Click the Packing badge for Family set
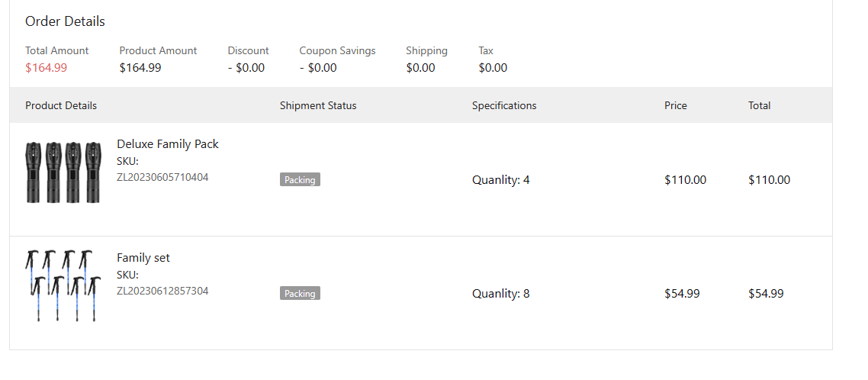Viewport: 868px width, 380px height. pos(300,294)
